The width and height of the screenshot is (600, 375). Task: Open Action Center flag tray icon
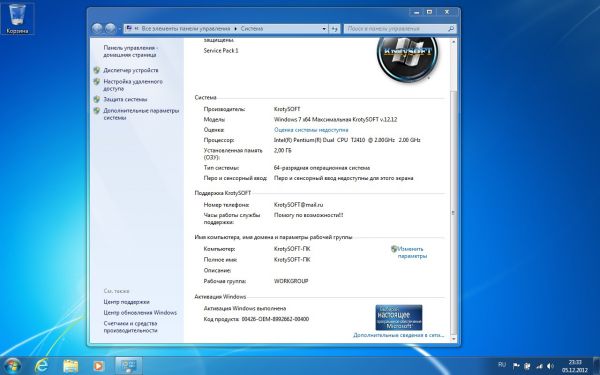(x=516, y=366)
